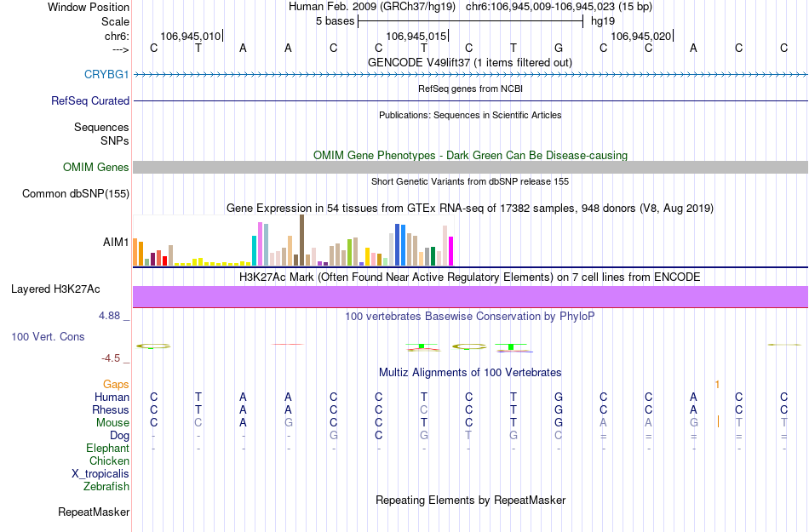Image resolution: width=809 pixels, height=532 pixels.
Task: Click 'Repeating Elements by RepeatMasker' title
Action: pyautogui.click(x=470, y=500)
